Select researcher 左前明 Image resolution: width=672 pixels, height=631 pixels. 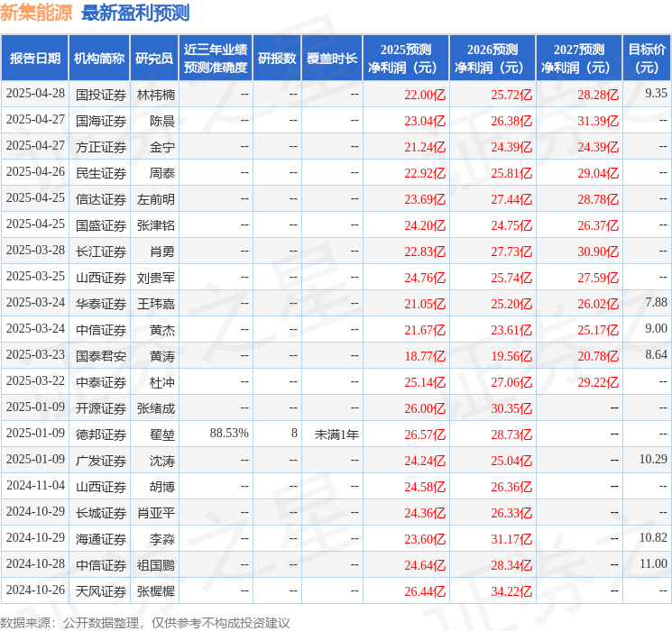[x=156, y=199]
